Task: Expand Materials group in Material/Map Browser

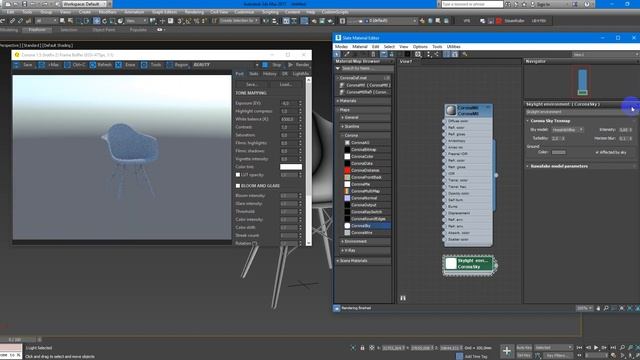Action: click(363, 101)
